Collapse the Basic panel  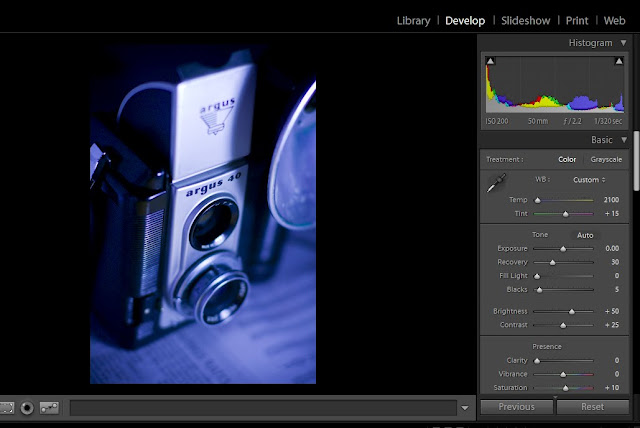pyautogui.click(x=624, y=140)
